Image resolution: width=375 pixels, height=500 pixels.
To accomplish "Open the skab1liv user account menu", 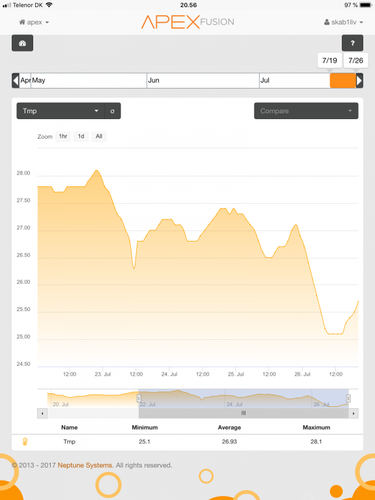I will tap(343, 22).
